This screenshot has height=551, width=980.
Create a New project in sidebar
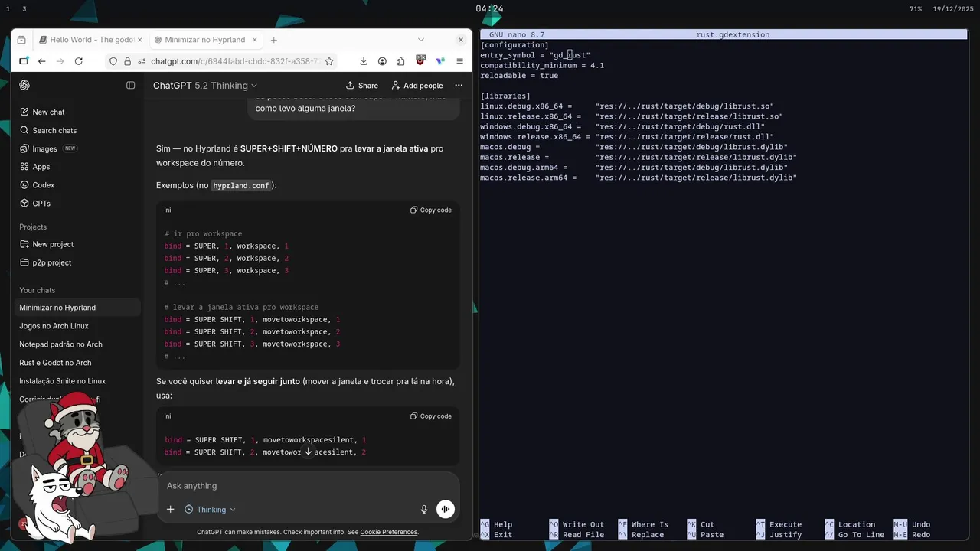pyautogui.click(x=53, y=244)
